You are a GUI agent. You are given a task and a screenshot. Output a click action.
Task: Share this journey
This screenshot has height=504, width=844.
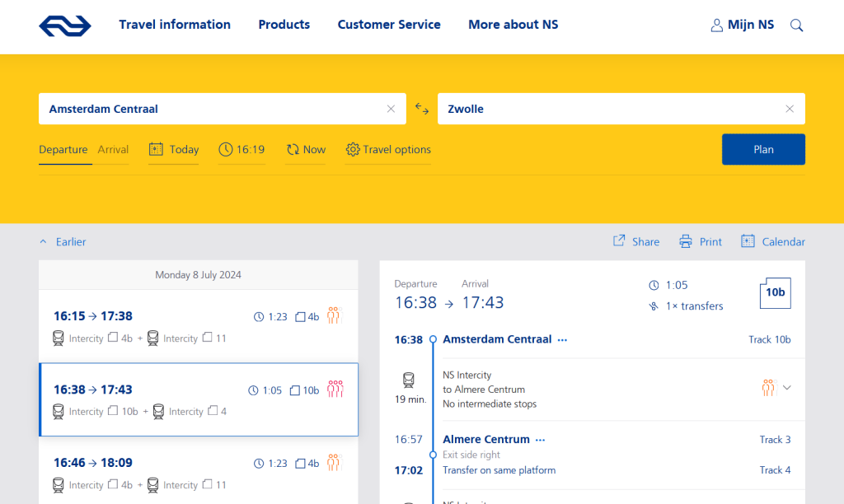pos(636,241)
